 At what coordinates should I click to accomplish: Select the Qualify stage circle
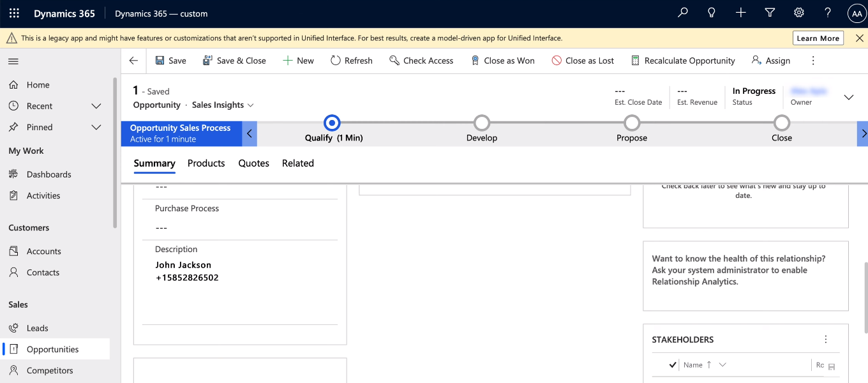tap(332, 123)
